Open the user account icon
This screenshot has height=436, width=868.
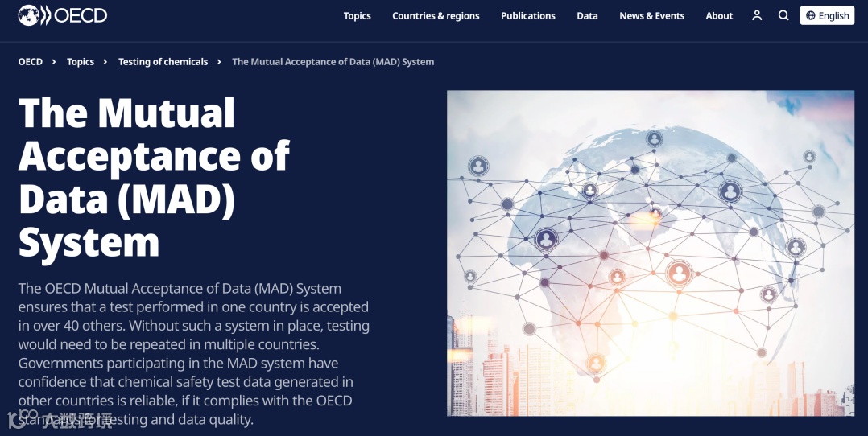[x=757, y=15]
